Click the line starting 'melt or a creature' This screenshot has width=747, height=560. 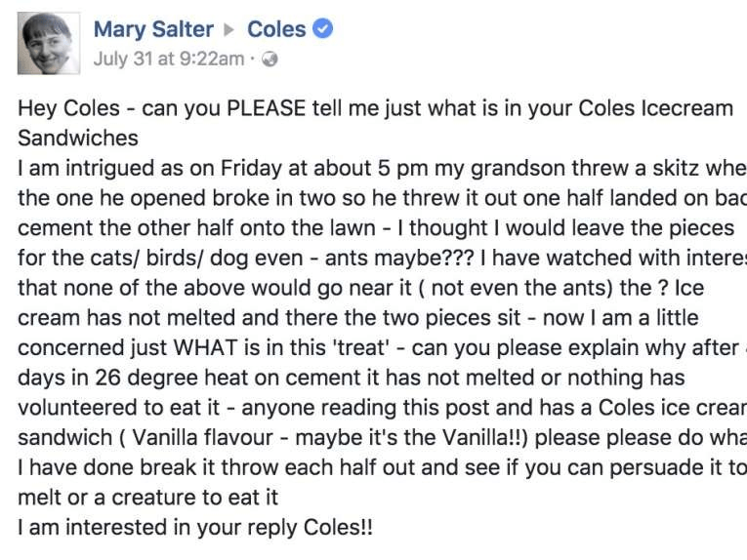[148, 498]
